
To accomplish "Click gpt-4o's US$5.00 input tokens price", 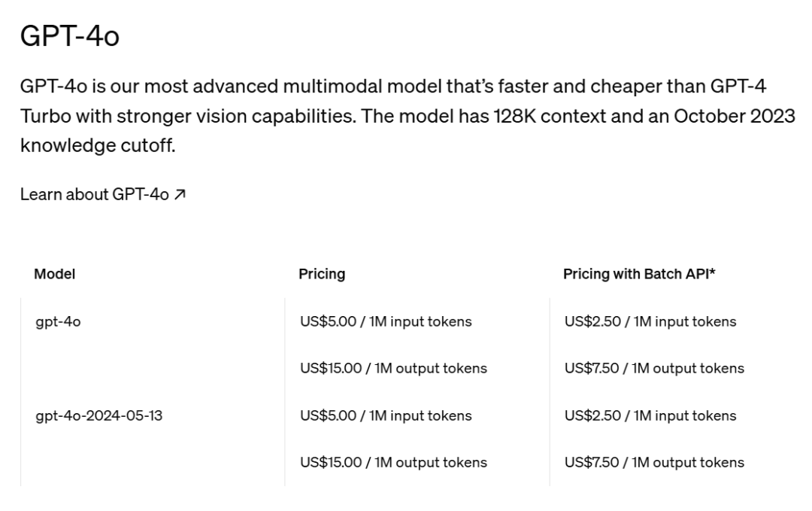I will tap(386, 322).
